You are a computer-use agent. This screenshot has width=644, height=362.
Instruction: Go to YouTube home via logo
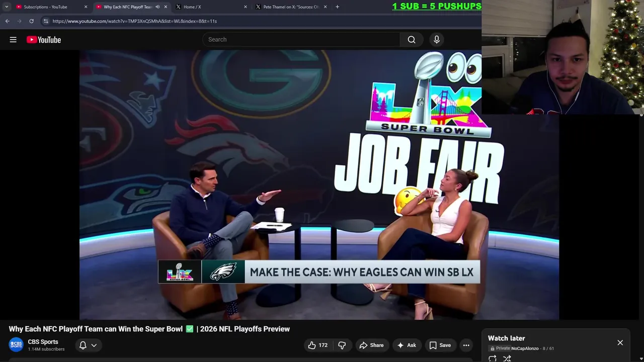[x=44, y=40]
